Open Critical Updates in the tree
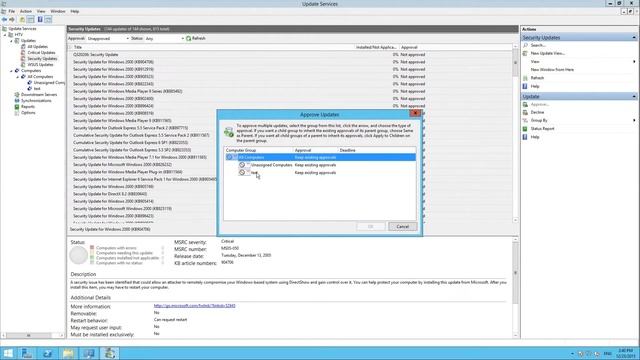 click(41, 53)
